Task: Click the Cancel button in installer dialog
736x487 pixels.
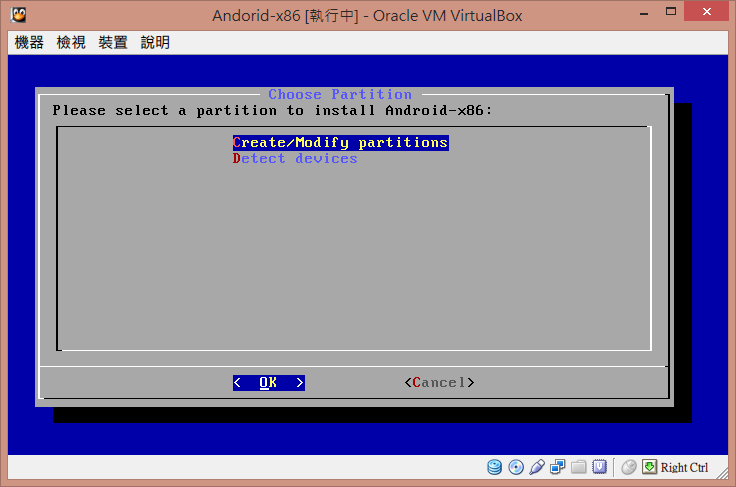Action: pos(439,383)
